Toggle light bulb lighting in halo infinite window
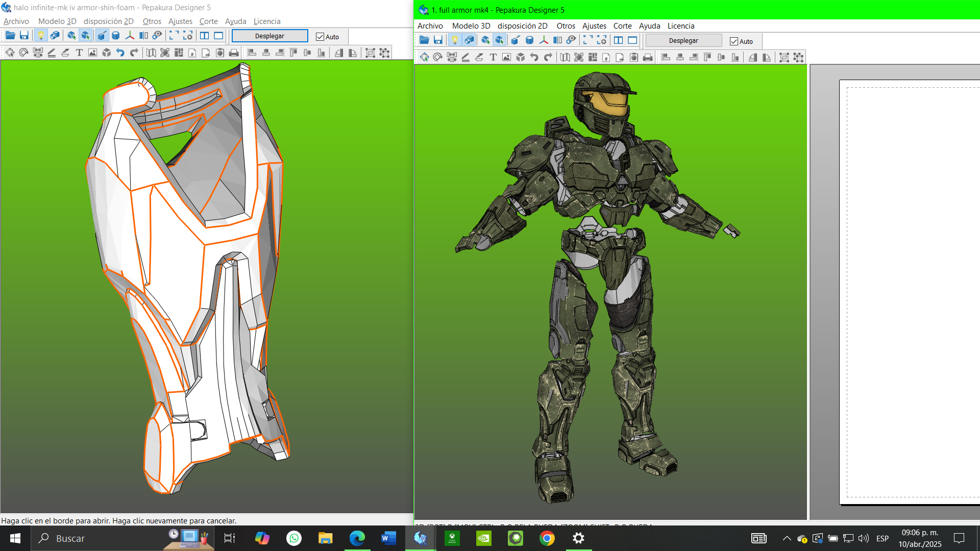 click(x=41, y=36)
